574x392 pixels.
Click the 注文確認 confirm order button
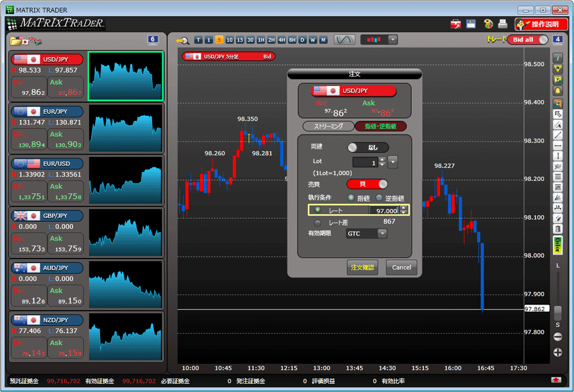coord(362,267)
